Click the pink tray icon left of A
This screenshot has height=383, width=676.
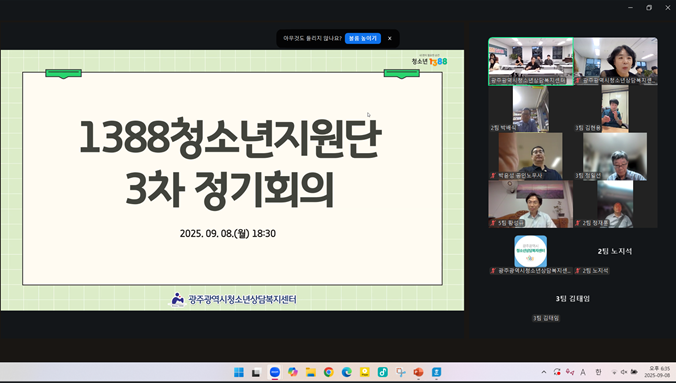tap(570, 372)
